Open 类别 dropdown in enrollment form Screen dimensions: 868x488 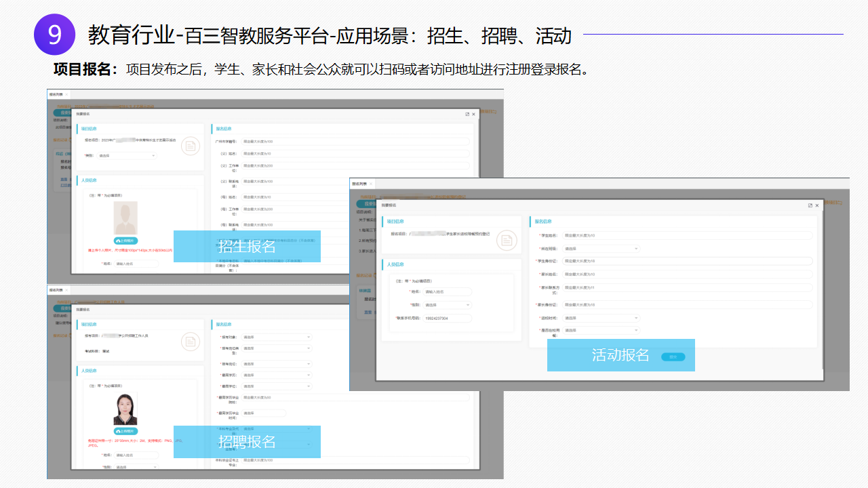coord(127,156)
